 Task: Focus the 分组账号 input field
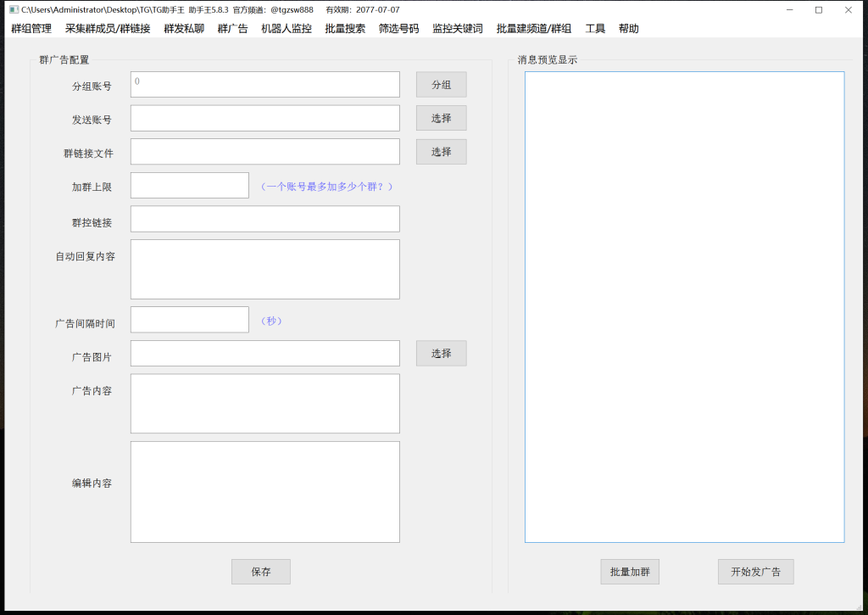(x=265, y=84)
